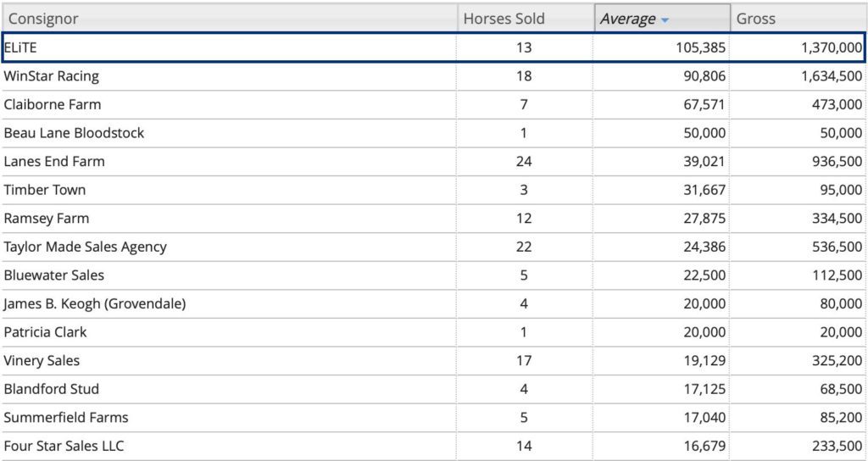
Task: Select Beau Lane Bloodstock row
Action: [x=74, y=133]
